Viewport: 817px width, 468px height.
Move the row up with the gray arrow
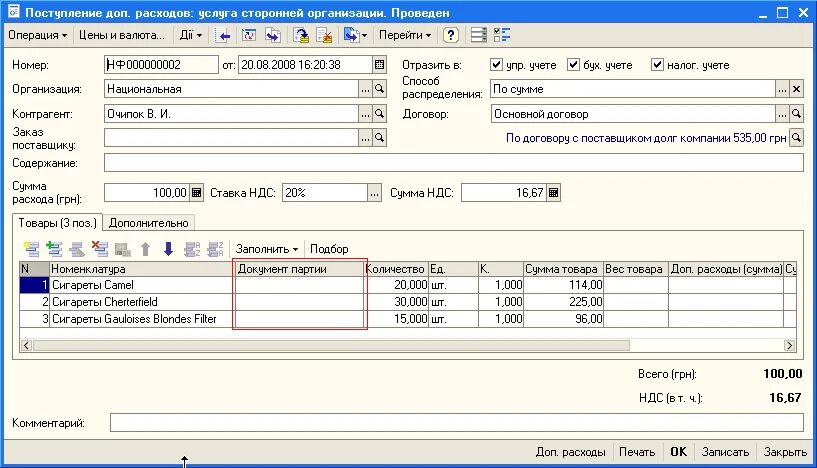tap(145, 249)
